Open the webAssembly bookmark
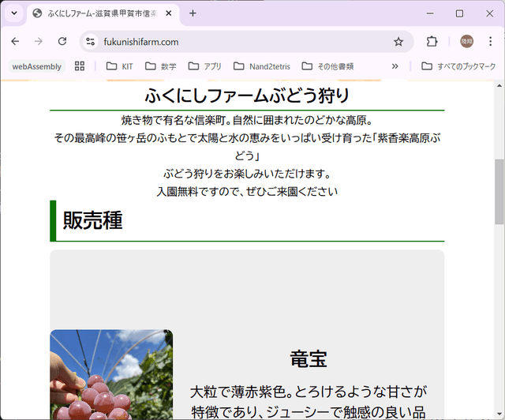The width and height of the screenshot is (505, 420). pos(37,66)
